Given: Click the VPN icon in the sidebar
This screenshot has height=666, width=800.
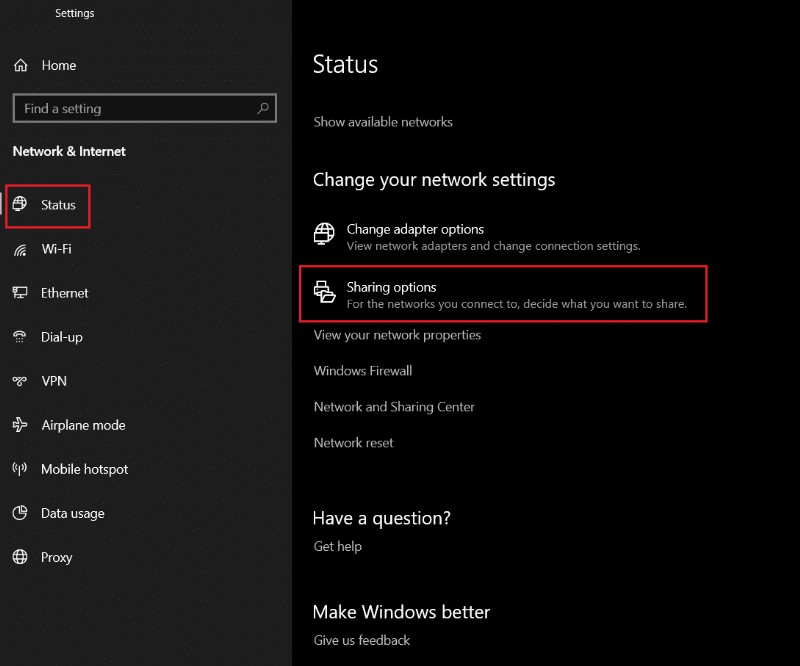Looking at the screenshot, I should [21, 381].
